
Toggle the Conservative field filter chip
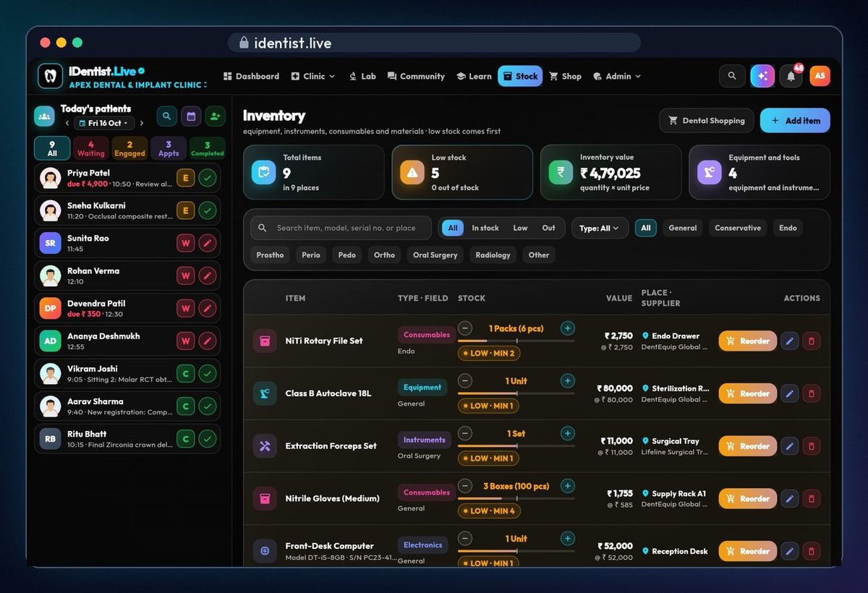tap(738, 228)
